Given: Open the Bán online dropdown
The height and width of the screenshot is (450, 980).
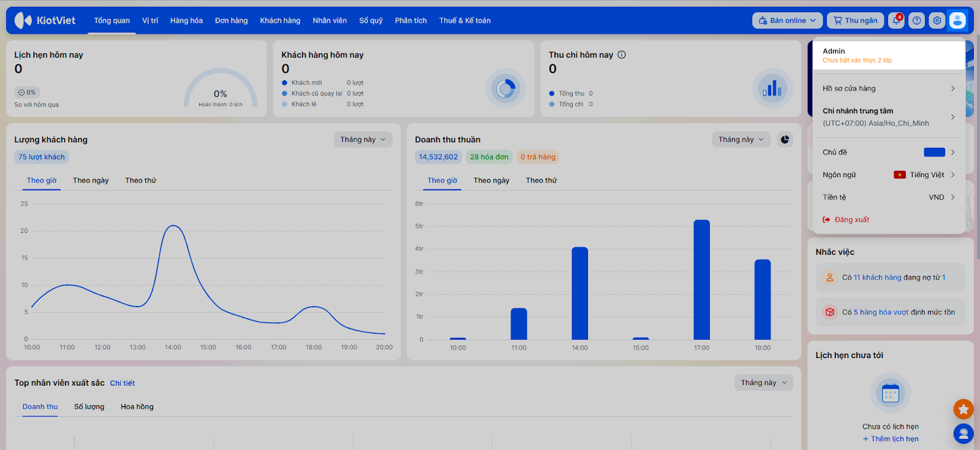Looking at the screenshot, I should [787, 20].
